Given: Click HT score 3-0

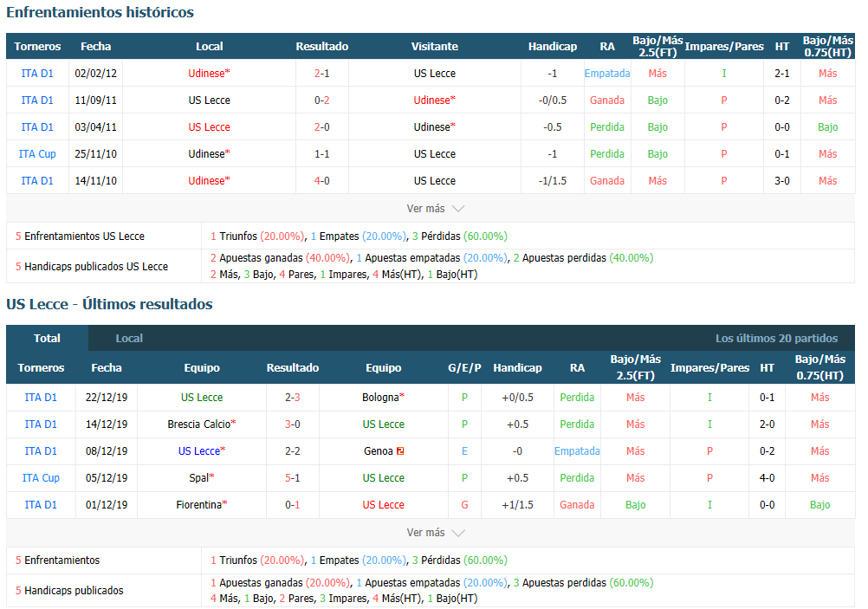Looking at the screenshot, I should (781, 181).
